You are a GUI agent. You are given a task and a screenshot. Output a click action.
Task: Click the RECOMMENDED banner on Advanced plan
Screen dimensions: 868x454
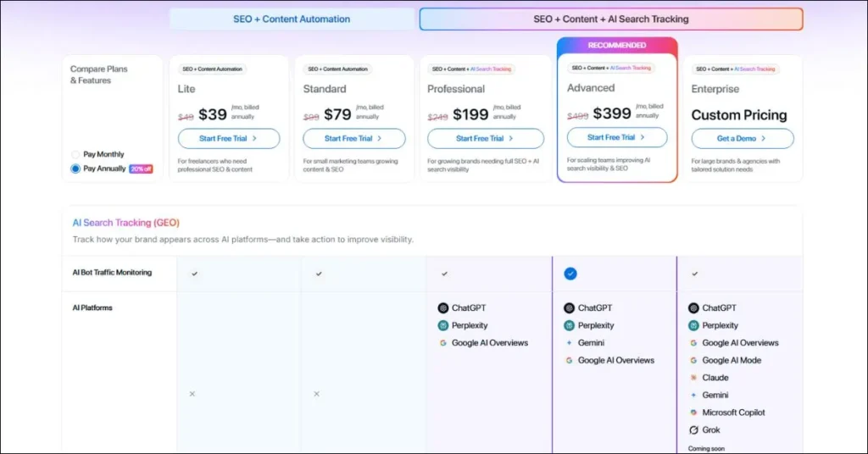coord(617,46)
